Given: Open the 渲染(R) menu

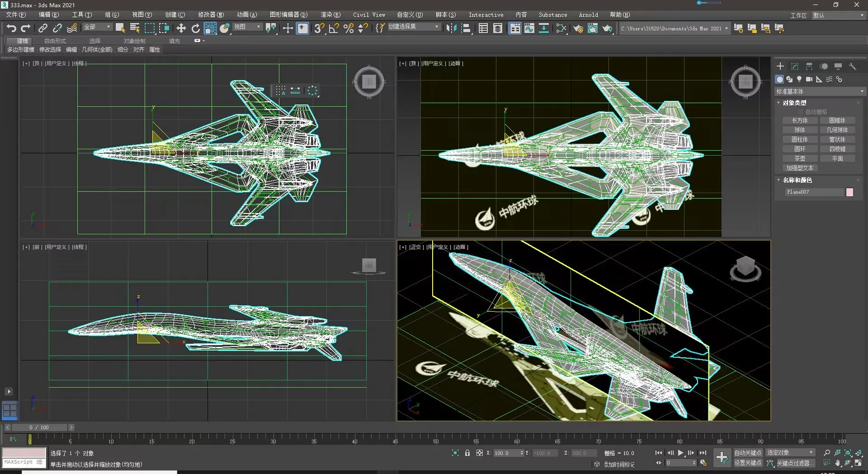Looking at the screenshot, I should tap(330, 15).
